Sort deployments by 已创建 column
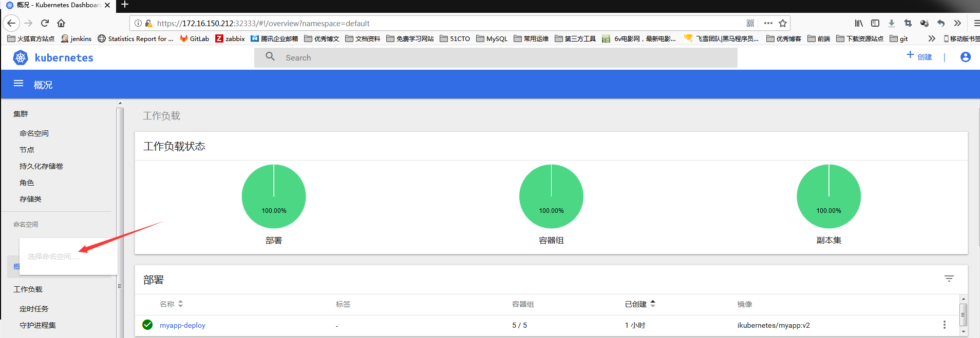 tap(640, 304)
